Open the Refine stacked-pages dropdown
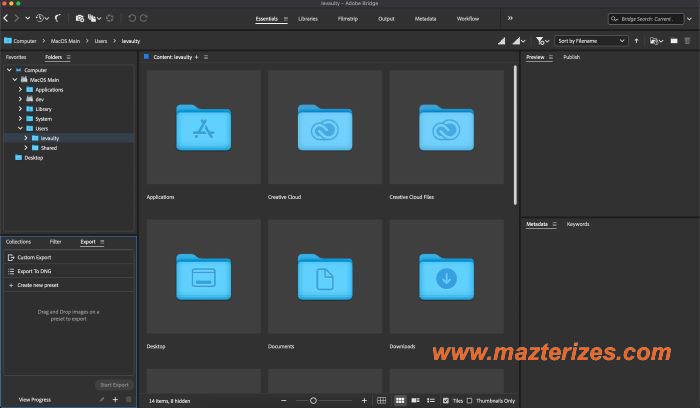Viewport: 700px width, 408px height. click(94, 18)
